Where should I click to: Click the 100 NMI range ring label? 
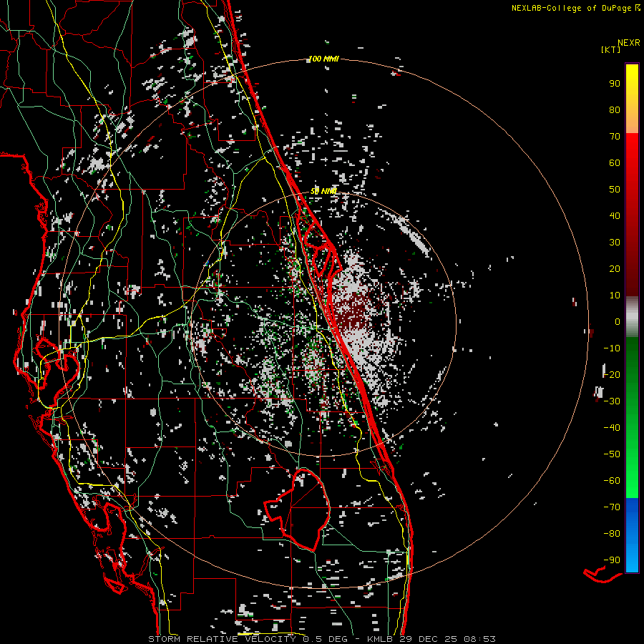click(323, 59)
